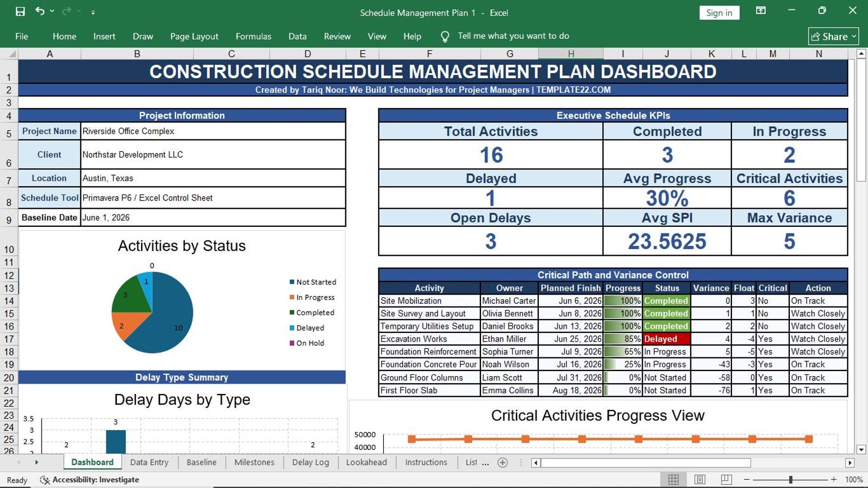Screen dimensions: 868x488
Task: Switch to Normal view icon
Action: tap(673, 480)
